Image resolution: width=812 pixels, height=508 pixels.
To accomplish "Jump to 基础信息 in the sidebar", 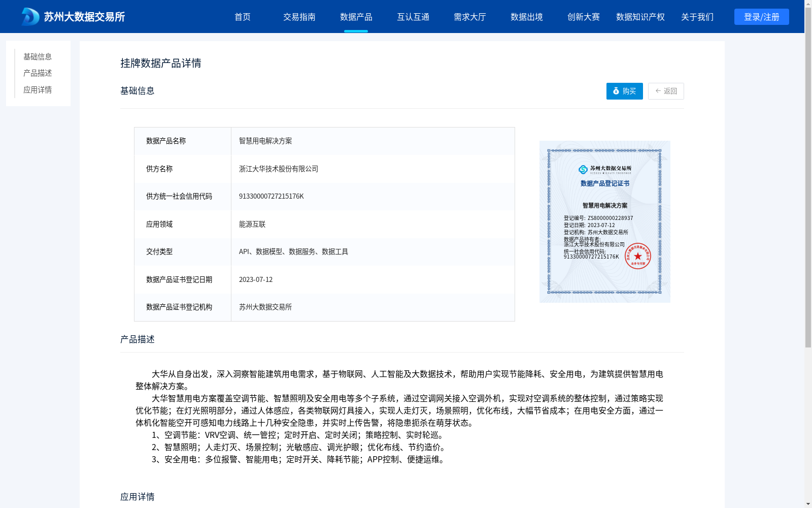I will tap(38, 56).
